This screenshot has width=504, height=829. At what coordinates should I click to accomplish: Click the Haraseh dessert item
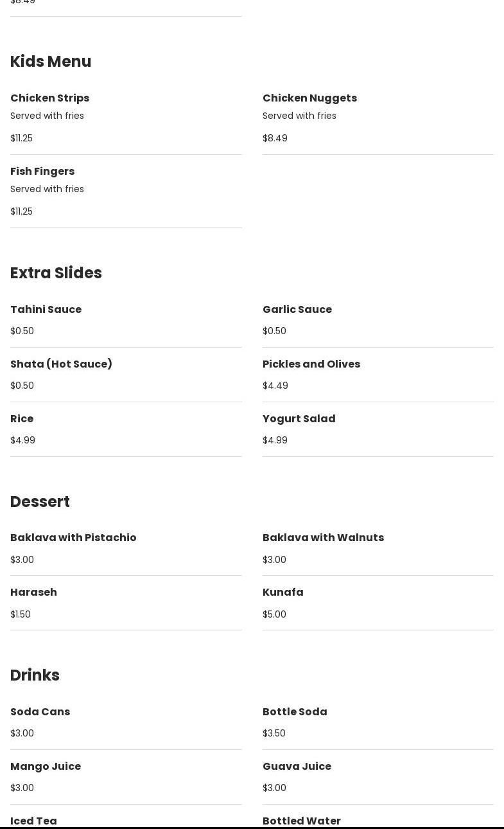click(33, 593)
